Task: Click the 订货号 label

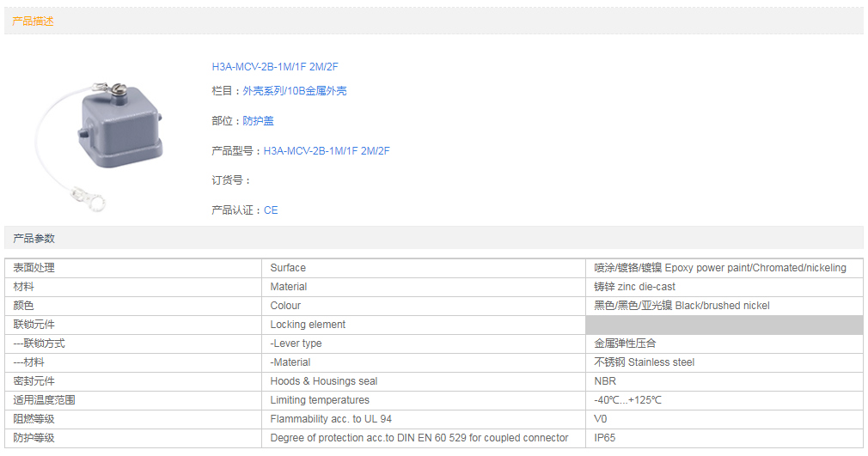Action: [x=230, y=180]
